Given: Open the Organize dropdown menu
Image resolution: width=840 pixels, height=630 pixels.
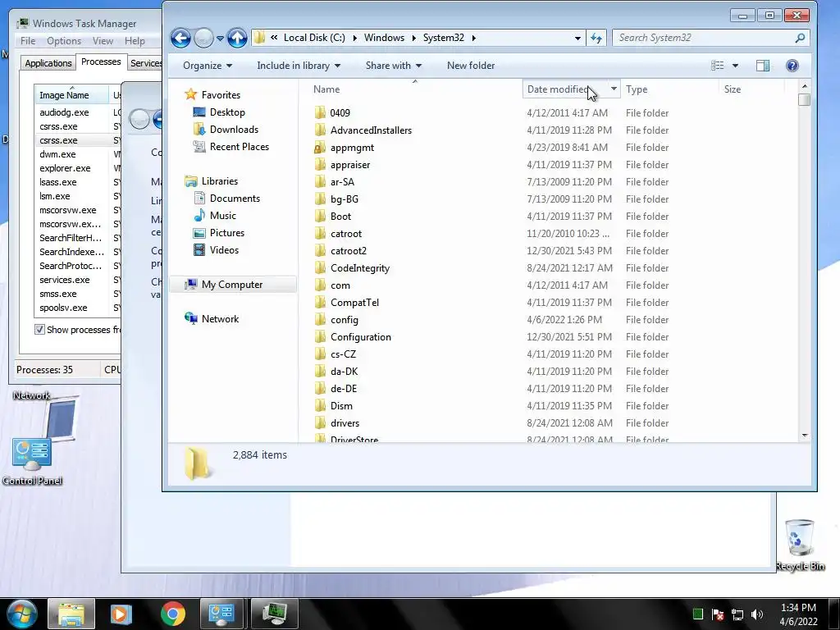Looking at the screenshot, I should pyautogui.click(x=208, y=66).
